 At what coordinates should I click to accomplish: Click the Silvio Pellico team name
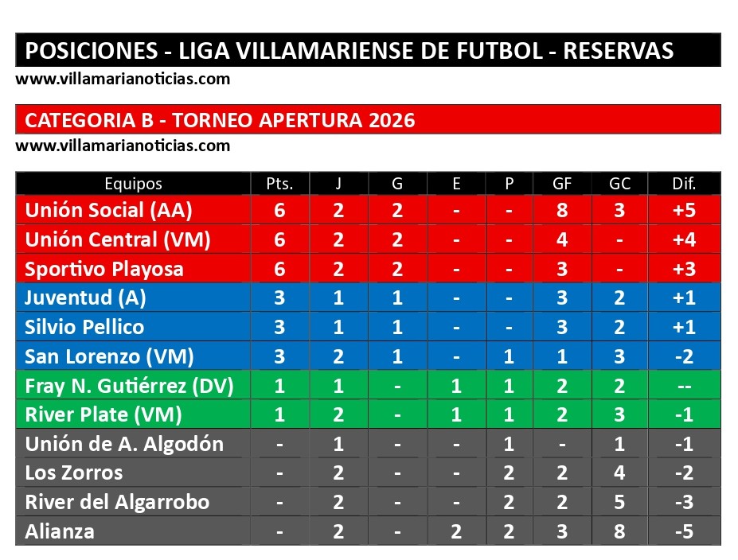click(x=84, y=327)
